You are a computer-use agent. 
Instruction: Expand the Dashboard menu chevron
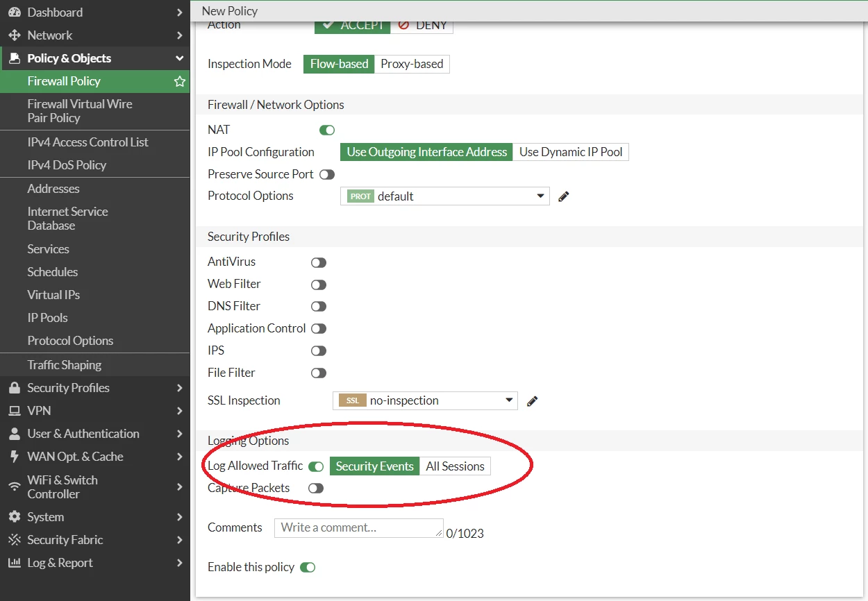180,12
